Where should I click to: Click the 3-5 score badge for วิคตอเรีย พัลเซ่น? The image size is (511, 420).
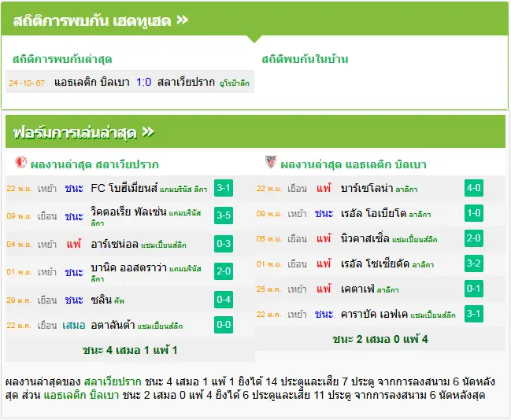click(x=224, y=216)
